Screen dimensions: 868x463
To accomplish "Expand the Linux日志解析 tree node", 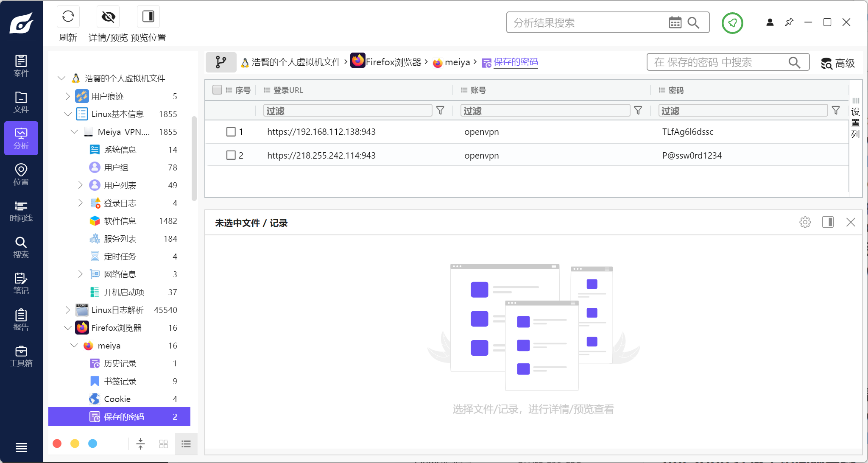I will (x=67, y=310).
